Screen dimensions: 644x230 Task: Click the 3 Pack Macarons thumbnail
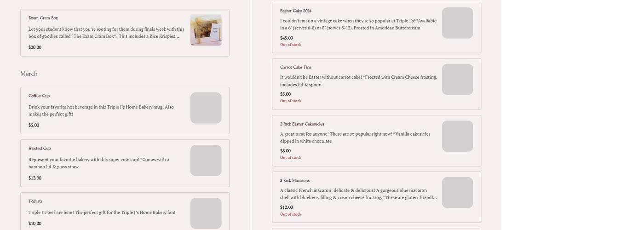(x=457, y=193)
